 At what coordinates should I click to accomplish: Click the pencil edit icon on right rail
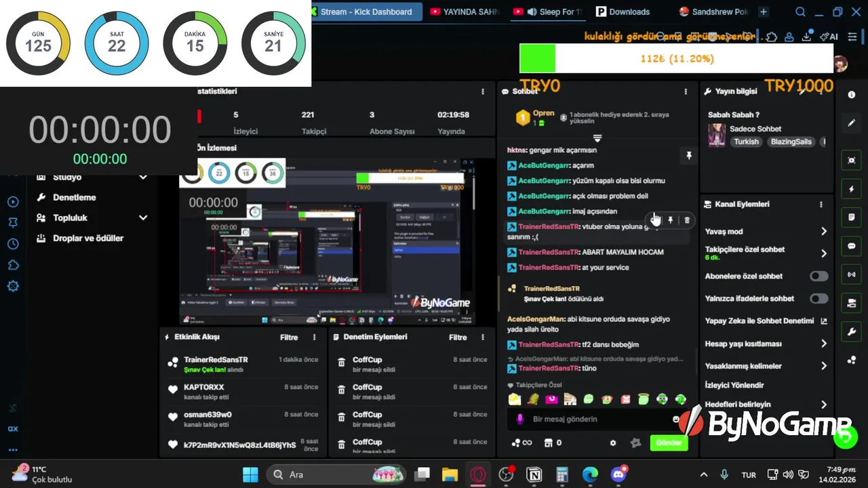click(x=852, y=123)
